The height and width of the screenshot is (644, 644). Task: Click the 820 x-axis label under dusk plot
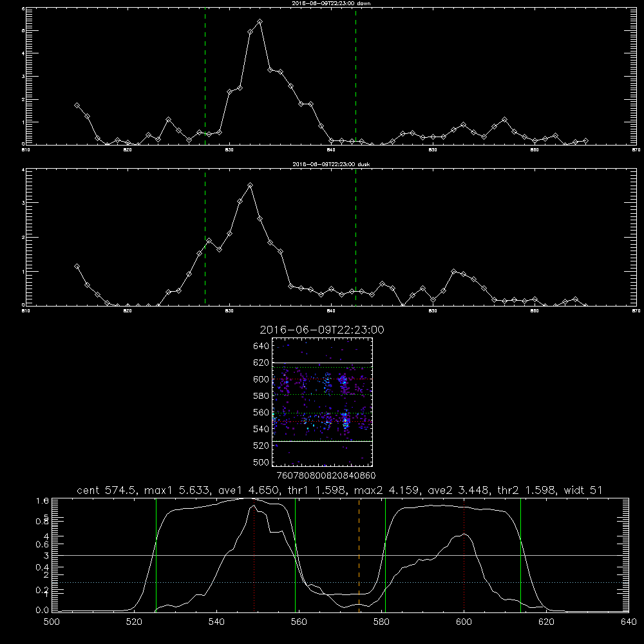[x=128, y=311]
